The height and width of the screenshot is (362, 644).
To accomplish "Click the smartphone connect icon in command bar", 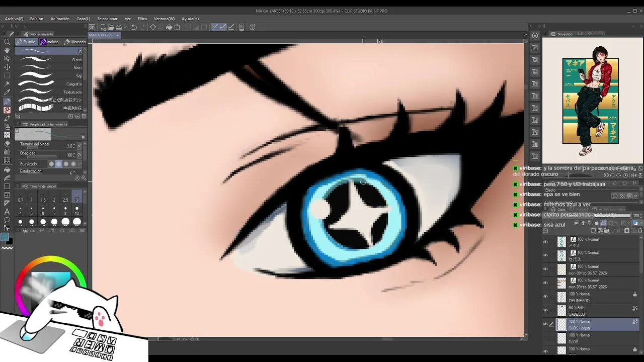I will click(242, 27).
